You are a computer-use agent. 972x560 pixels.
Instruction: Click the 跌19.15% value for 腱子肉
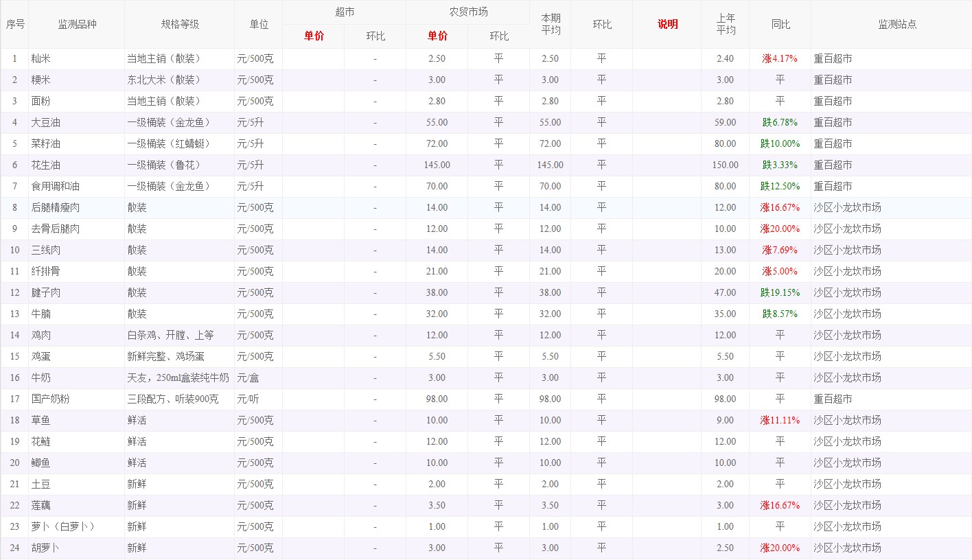pos(780,293)
